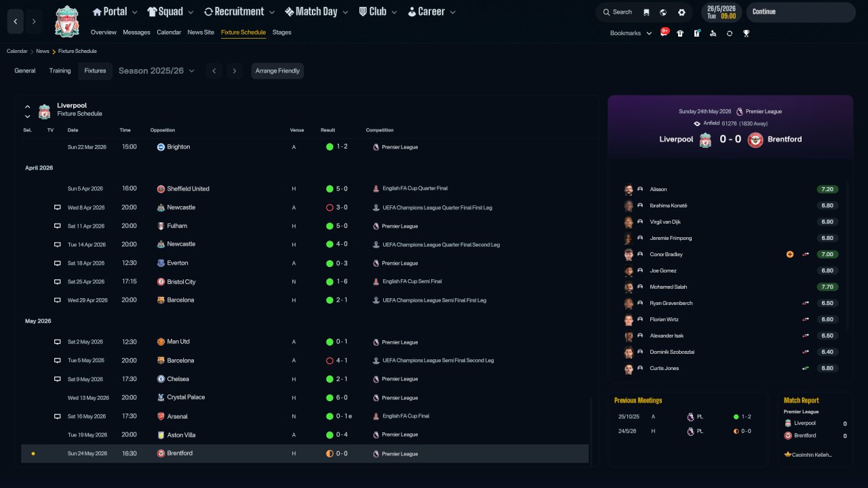Viewport: 868px width, 488px height.
Task: Click the Brighton club badge in fixtures
Action: click(x=161, y=146)
